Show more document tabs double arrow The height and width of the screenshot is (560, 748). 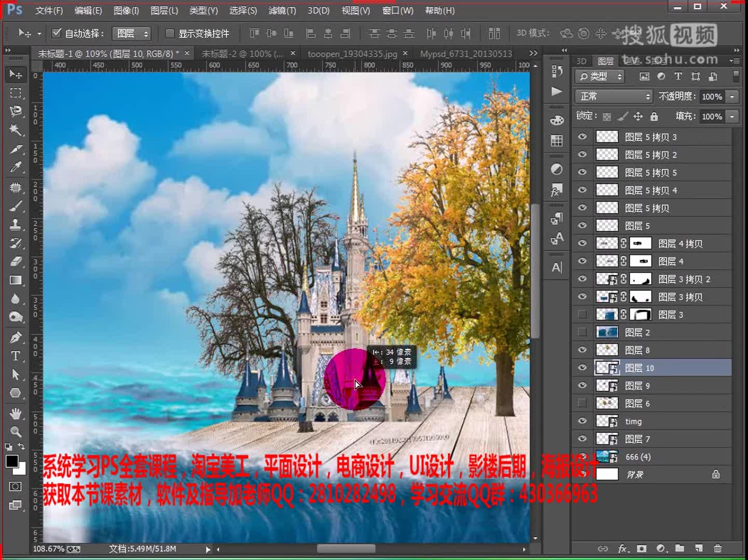point(533,53)
